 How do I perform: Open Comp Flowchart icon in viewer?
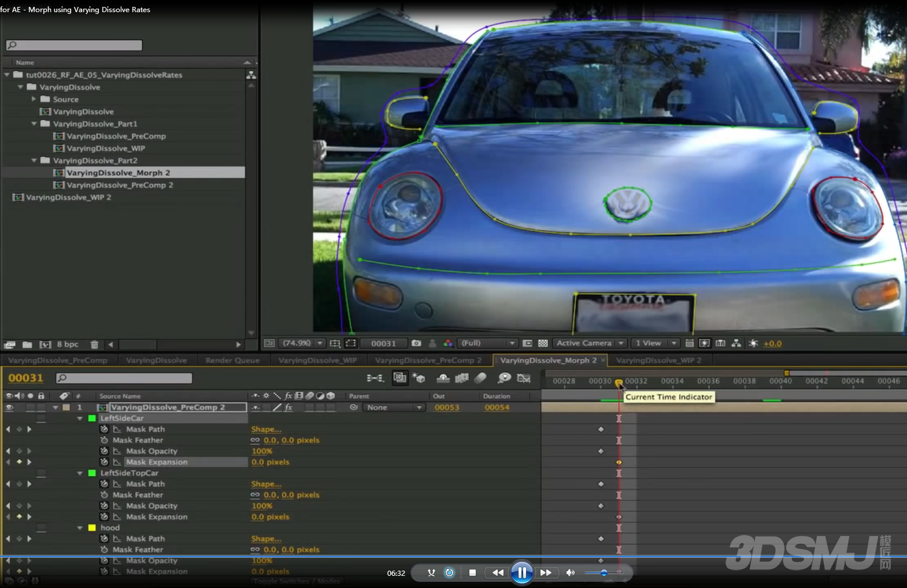click(736, 343)
